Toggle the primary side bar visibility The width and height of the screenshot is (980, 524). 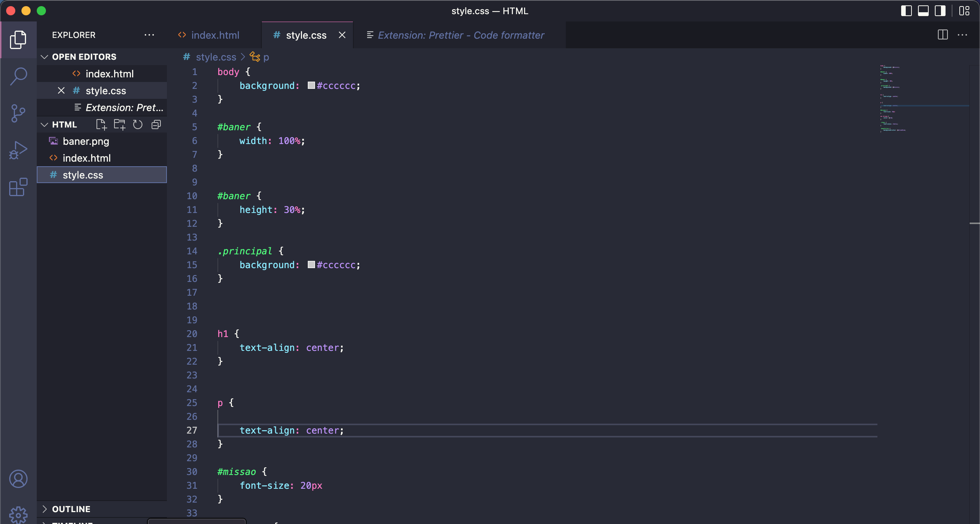[906, 11]
